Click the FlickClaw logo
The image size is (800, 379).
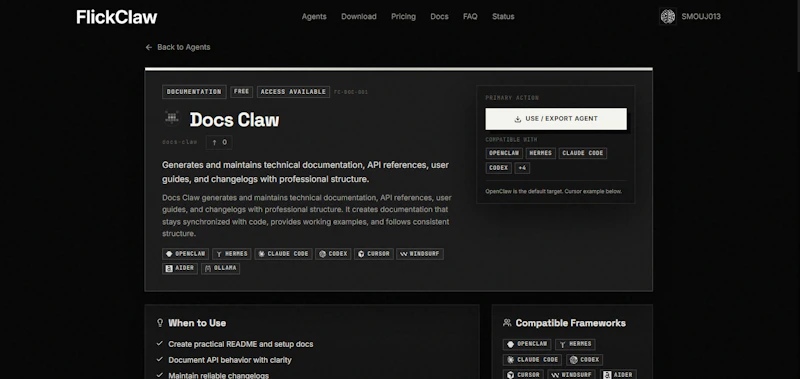(117, 17)
